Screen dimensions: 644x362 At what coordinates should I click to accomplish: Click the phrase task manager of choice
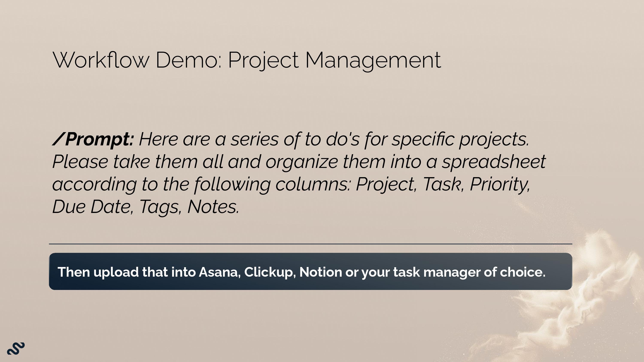point(469,272)
